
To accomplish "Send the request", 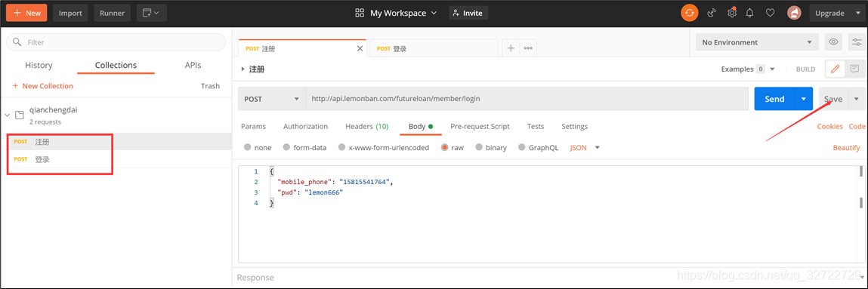I will click(774, 99).
